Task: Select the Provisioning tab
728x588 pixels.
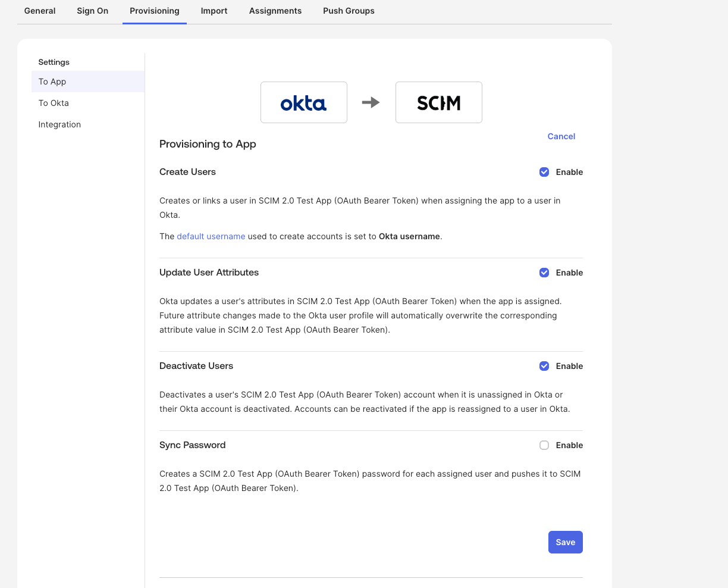Action: pyautogui.click(x=155, y=11)
